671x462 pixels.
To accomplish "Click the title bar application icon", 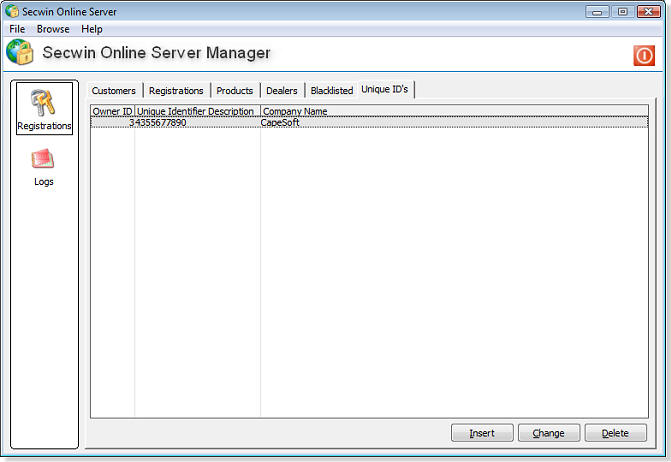I will click(x=11, y=11).
